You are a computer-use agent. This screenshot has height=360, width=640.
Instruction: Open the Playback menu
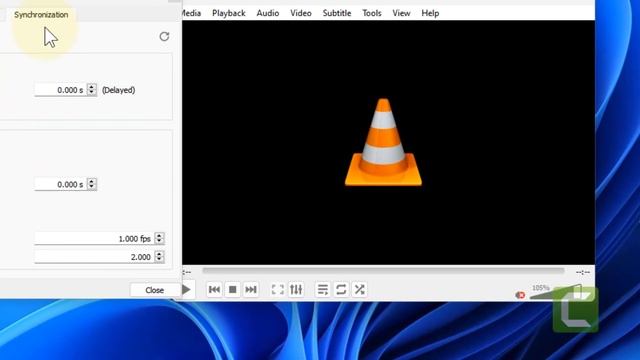point(229,13)
